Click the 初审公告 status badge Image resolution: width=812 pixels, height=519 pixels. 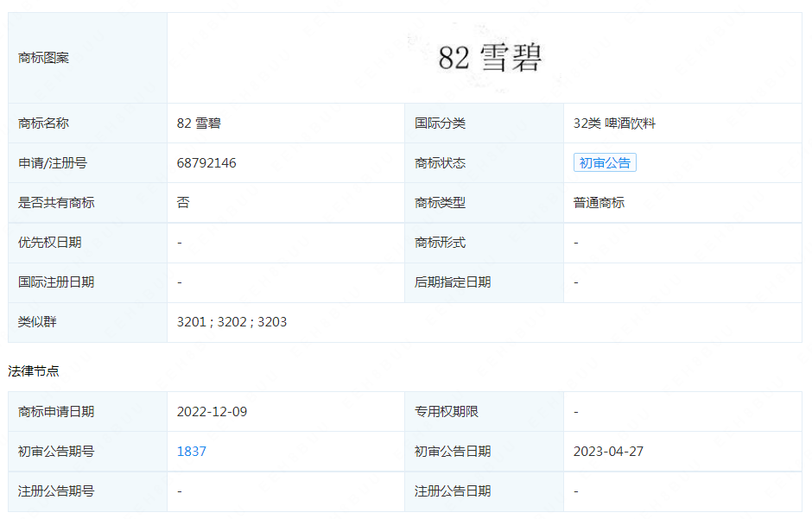pyautogui.click(x=605, y=162)
